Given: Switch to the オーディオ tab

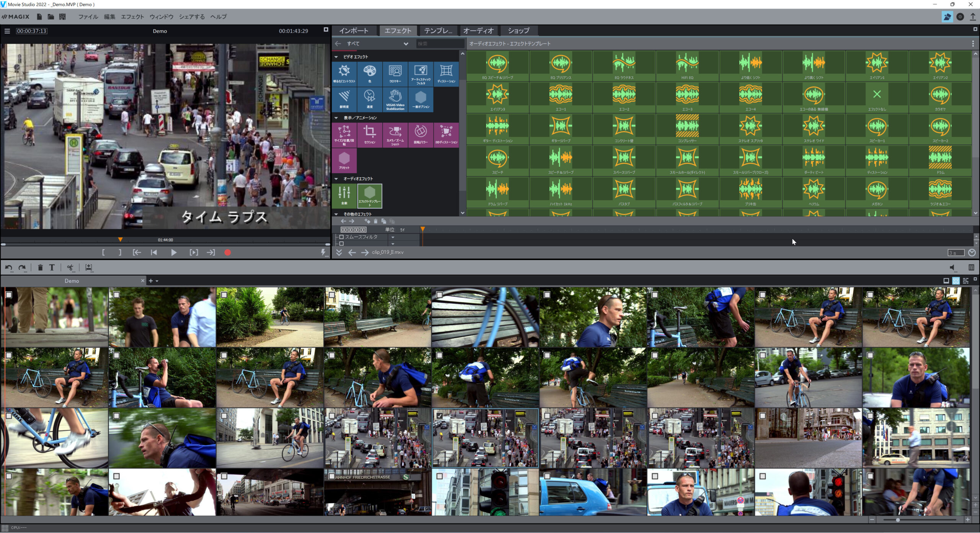Looking at the screenshot, I should [x=478, y=31].
